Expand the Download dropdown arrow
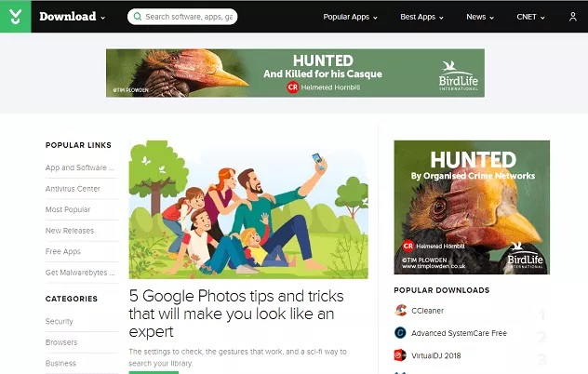Viewport: 588px width, 374px height. 103,18
